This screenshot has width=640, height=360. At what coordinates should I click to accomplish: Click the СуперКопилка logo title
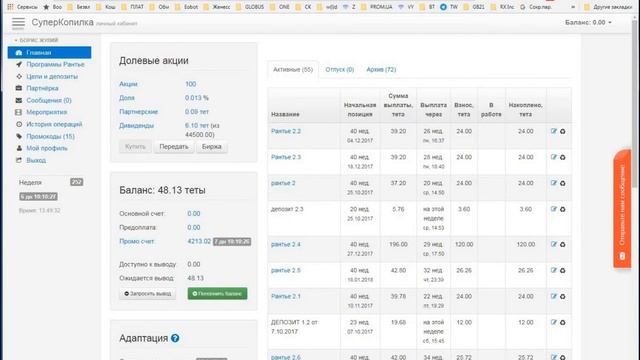click(x=62, y=22)
